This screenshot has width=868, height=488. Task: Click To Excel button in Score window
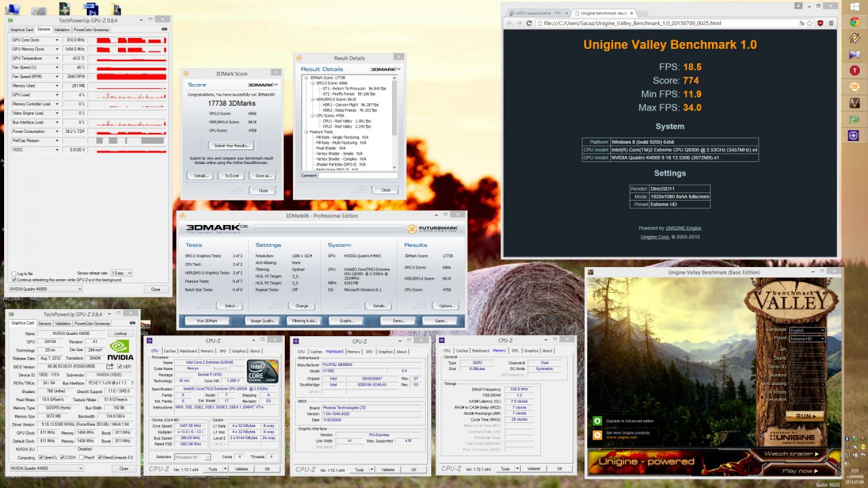click(232, 176)
